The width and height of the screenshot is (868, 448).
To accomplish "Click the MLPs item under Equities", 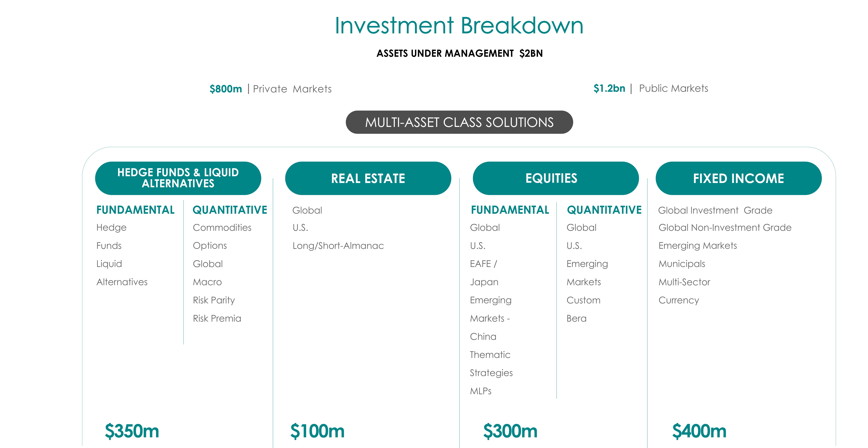I will tap(480, 391).
